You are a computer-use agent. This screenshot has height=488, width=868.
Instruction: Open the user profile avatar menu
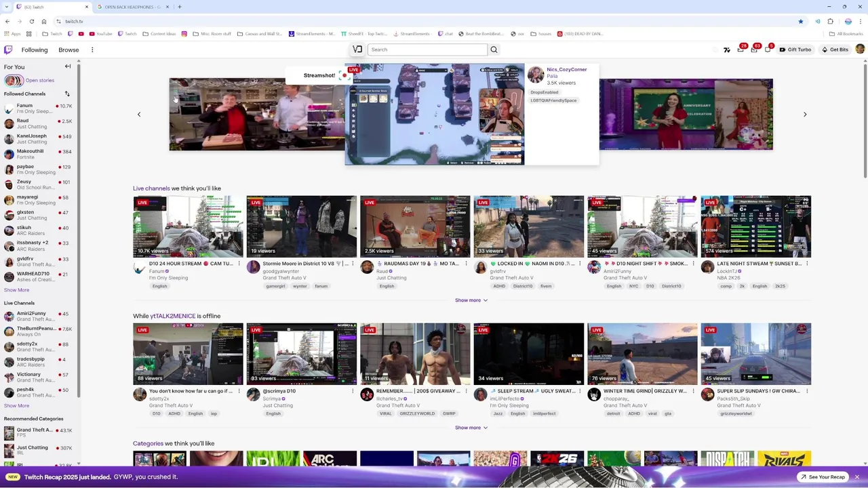tap(860, 49)
